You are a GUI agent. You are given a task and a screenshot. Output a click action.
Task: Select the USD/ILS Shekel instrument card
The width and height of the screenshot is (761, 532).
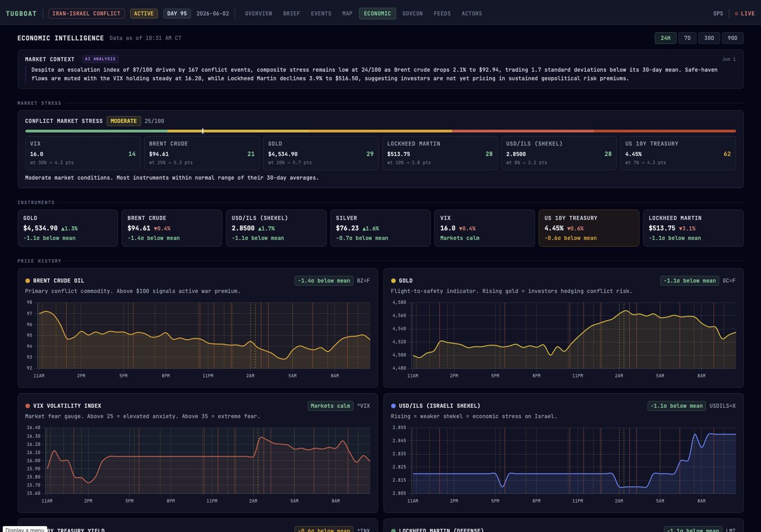pyautogui.click(x=276, y=228)
